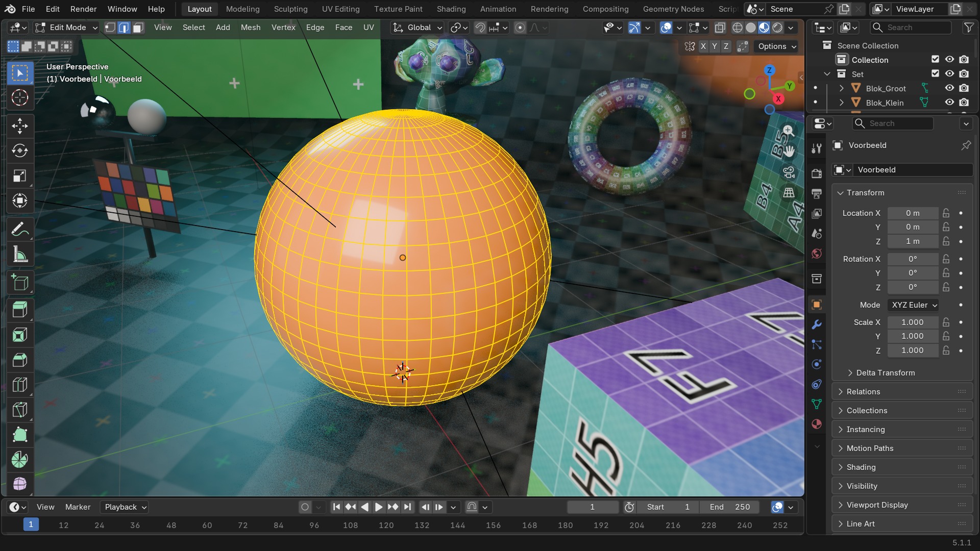Select the Loop Cut tool
The width and height of the screenshot is (980, 551).
pos(20,385)
